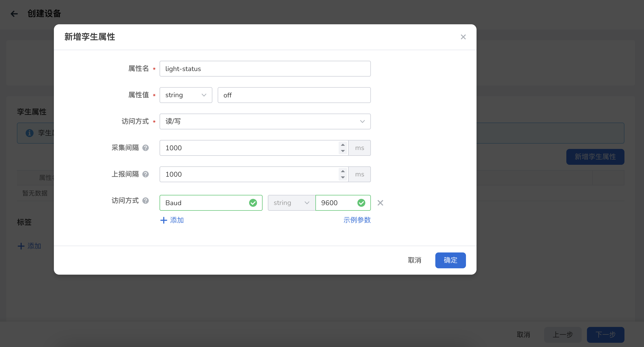644x347 pixels.
Task: Decrease 采集间隔 value with down arrow
Action: tap(343, 151)
